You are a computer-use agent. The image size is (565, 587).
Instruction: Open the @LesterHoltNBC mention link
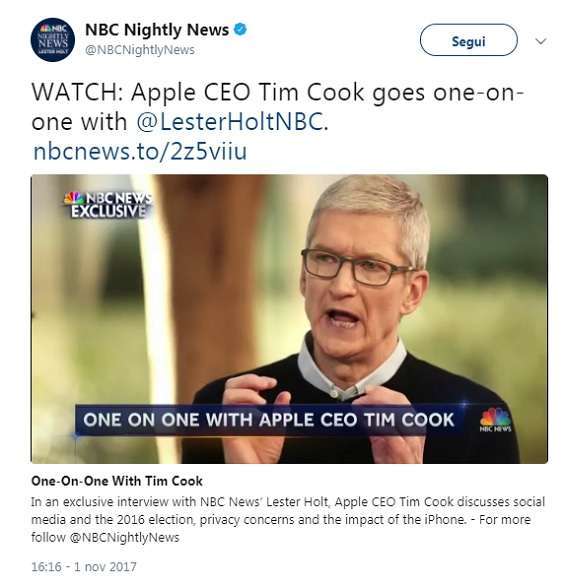coord(229,122)
